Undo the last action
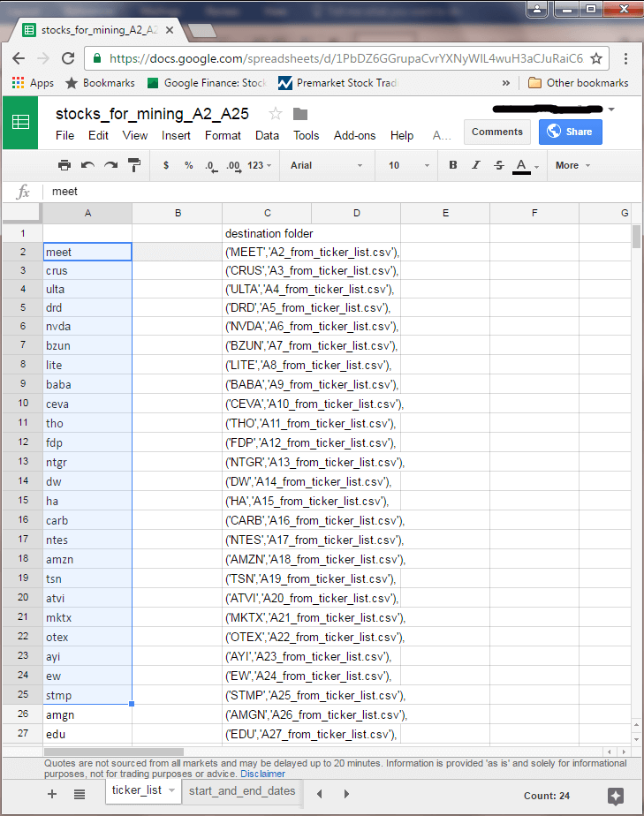The image size is (644, 816). [87, 165]
